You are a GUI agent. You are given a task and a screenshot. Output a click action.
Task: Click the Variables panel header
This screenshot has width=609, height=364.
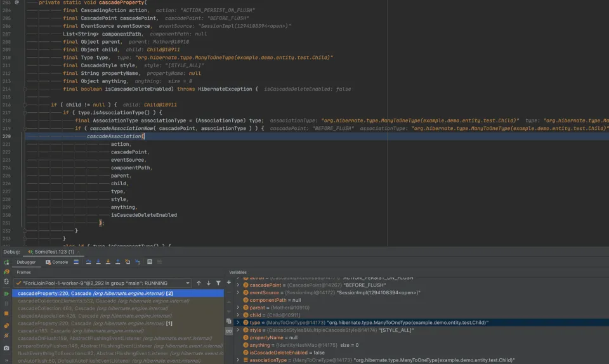coord(238,273)
